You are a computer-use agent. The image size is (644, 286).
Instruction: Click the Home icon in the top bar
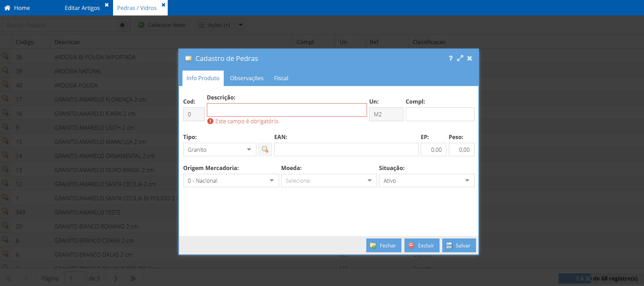tap(7, 8)
